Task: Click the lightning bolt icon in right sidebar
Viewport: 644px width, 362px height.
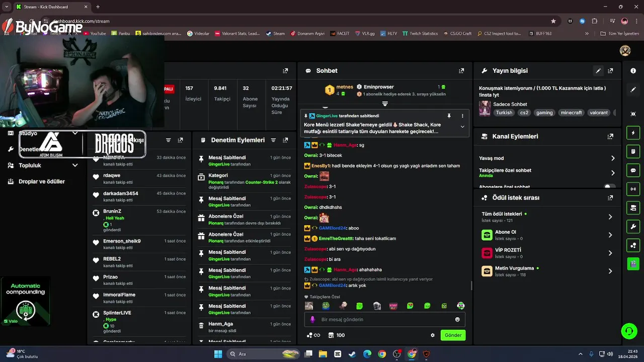Action: 633,133
